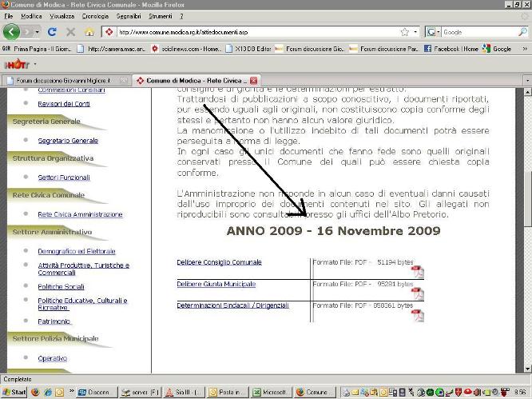Open Politiche Sociali link

click(61, 286)
